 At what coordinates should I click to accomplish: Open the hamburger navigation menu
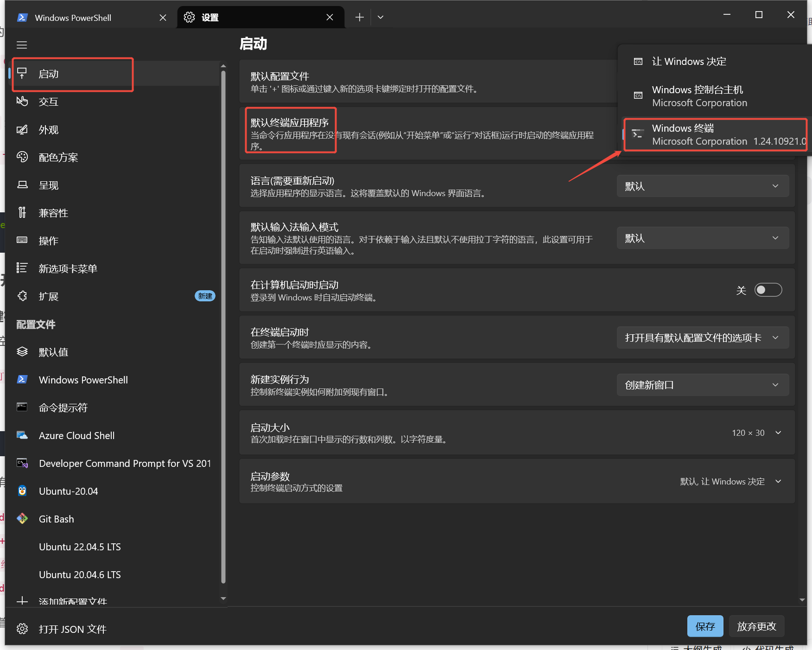tap(22, 45)
